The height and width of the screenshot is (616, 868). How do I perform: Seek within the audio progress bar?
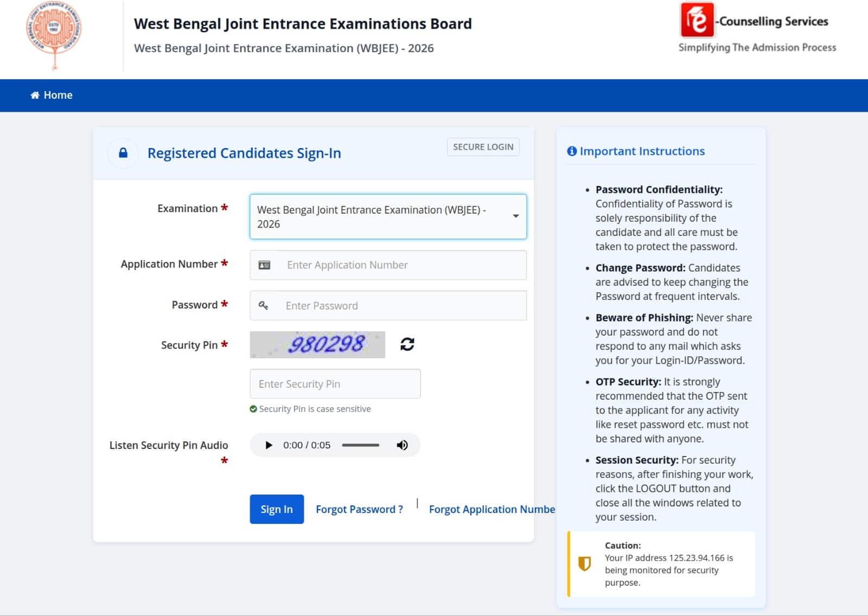[x=360, y=445]
